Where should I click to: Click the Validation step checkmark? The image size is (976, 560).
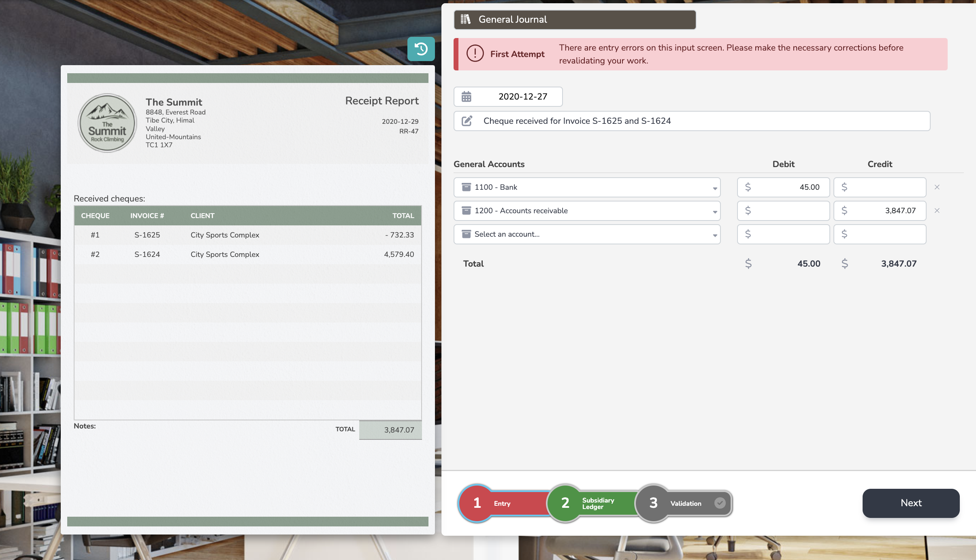[720, 503]
